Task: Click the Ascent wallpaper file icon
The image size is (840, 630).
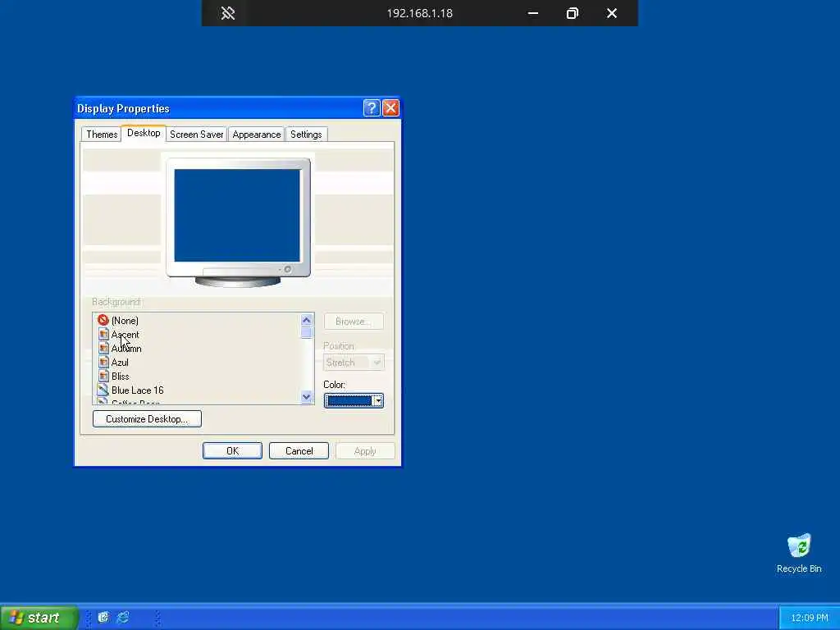Action: [x=103, y=335]
